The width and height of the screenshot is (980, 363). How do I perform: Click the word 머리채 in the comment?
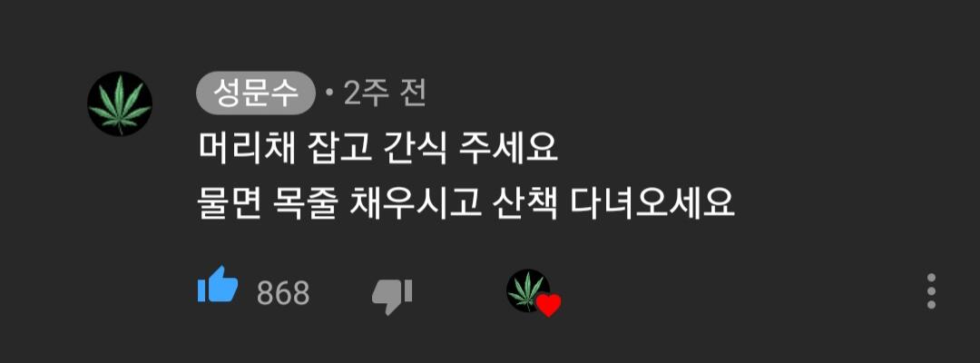click(248, 150)
